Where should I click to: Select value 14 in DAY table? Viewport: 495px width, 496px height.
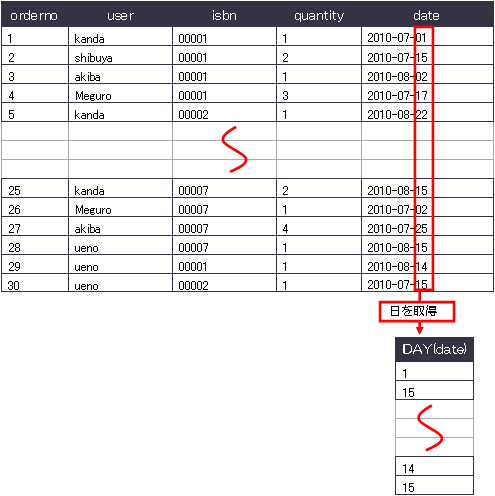pyautogui.click(x=434, y=466)
